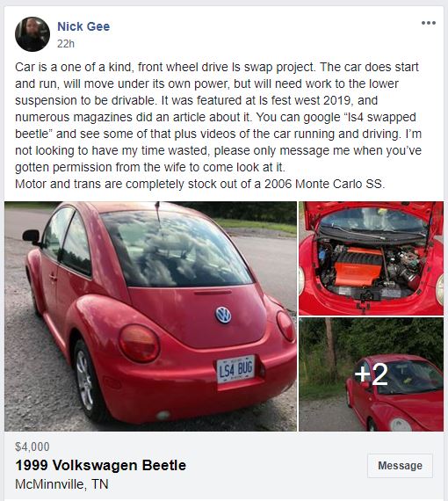Click Nick Gee's round profile picture

[x=33, y=34]
